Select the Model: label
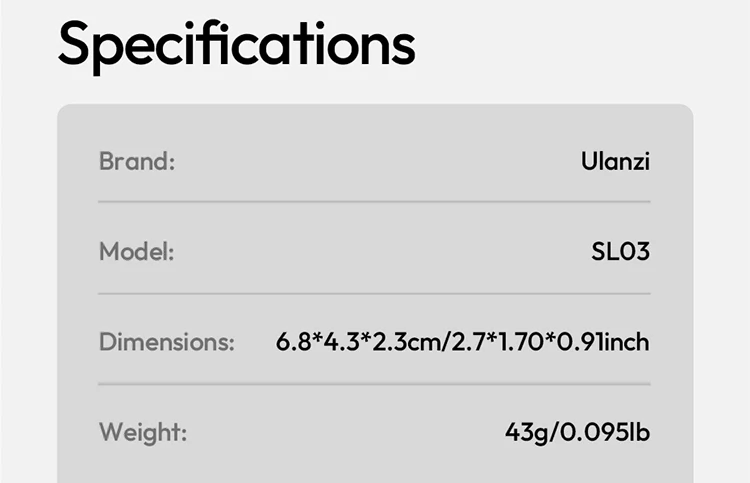 (136, 252)
